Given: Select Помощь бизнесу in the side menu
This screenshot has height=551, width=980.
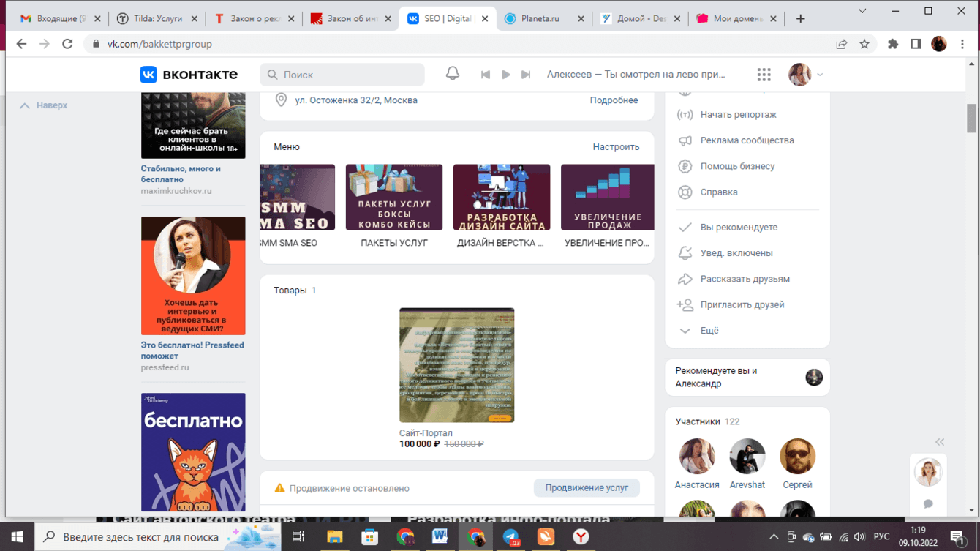Looking at the screenshot, I should (737, 166).
